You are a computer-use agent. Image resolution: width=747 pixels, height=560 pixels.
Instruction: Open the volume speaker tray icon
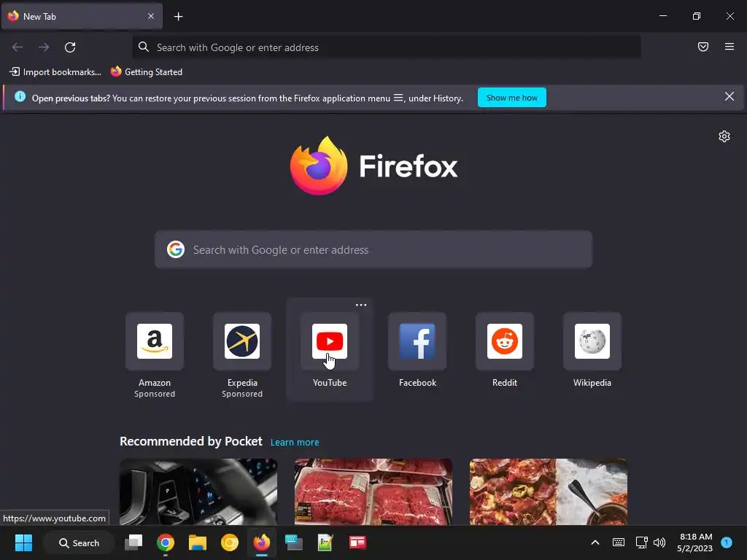[659, 542]
